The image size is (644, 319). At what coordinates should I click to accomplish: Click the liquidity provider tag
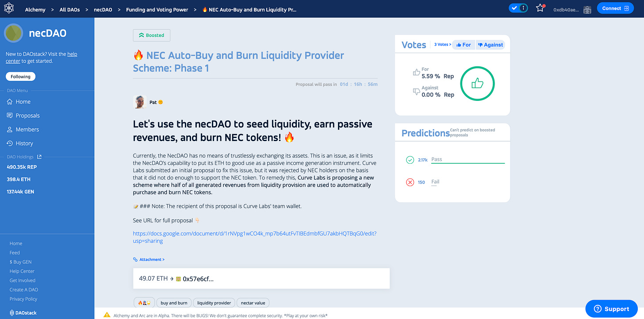[x=214, y=303]
